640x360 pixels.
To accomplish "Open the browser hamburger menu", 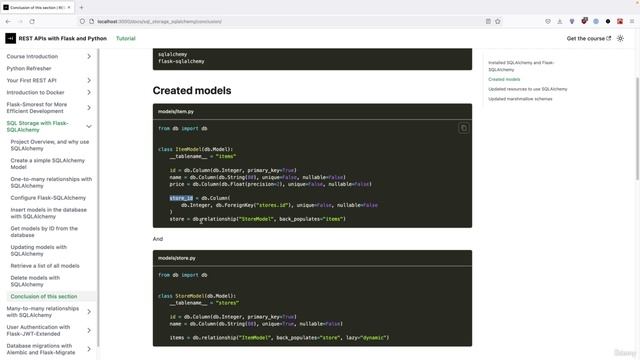I will tap(632, 21).
